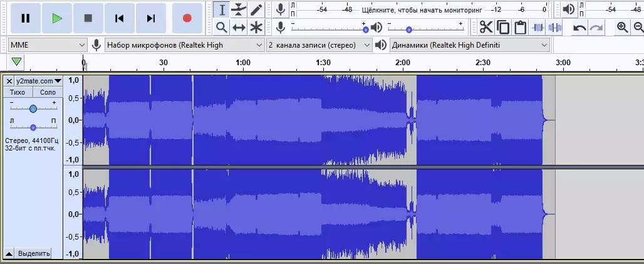
Task: Skip to start of track
Action: click(x=119, y=18)
